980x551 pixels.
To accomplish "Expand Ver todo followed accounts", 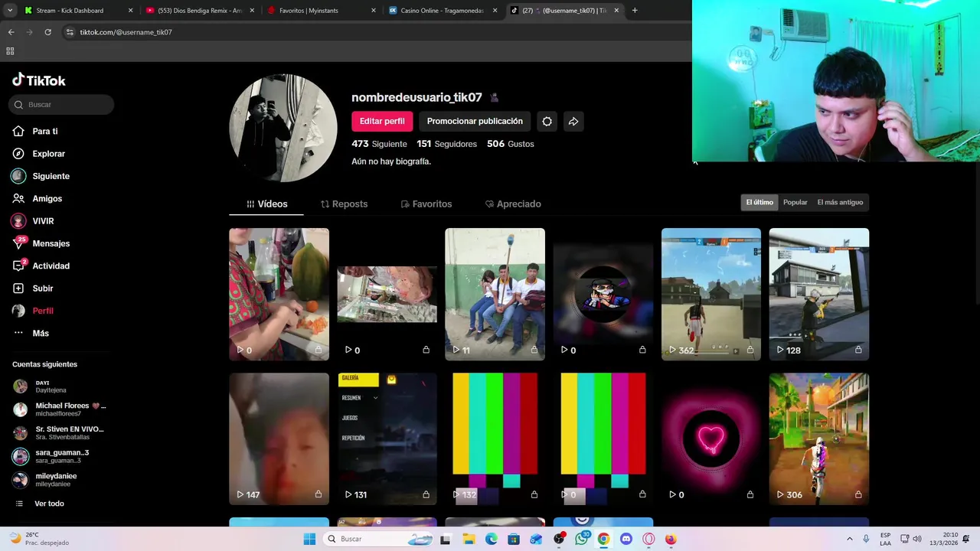I will [40, 504].
